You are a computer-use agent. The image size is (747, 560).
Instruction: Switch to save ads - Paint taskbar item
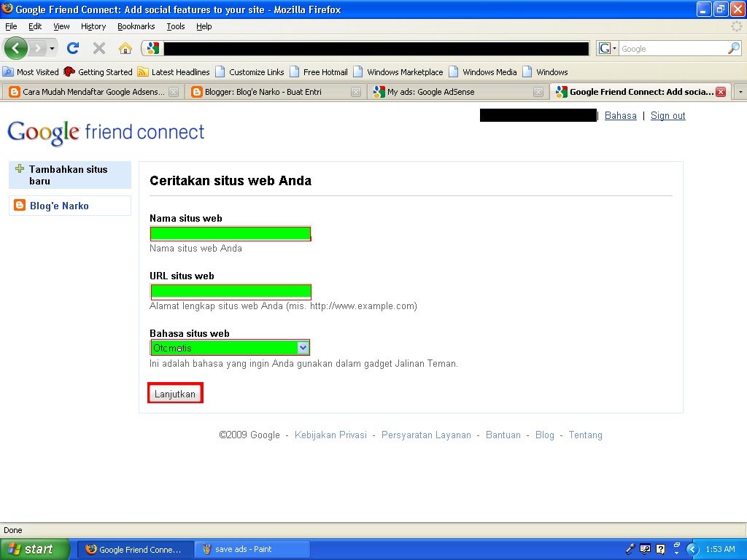(x=252, y=550)
